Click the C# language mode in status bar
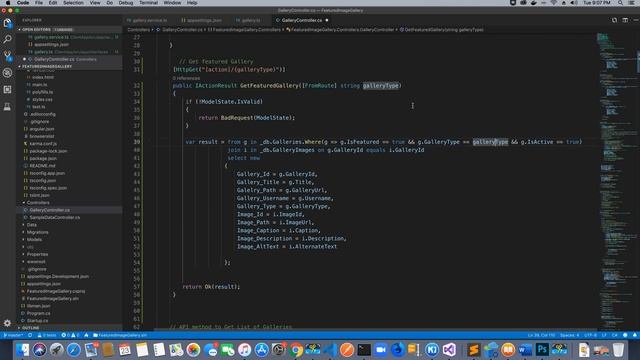 (615, 335)
